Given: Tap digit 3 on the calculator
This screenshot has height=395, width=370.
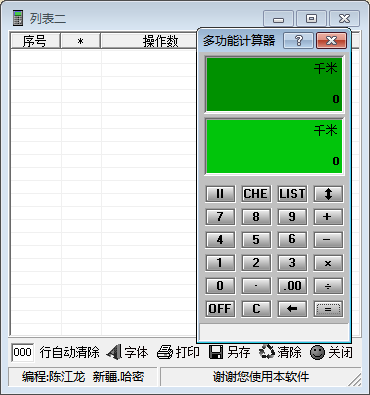Looking at the screenshot, I should pyautogui.click(x=292, y=263).
